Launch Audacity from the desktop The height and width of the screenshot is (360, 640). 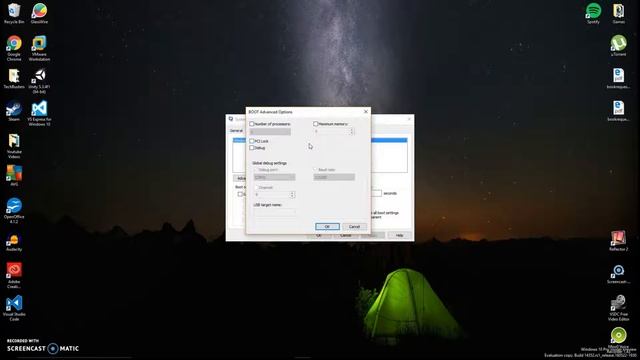point(14,242)
